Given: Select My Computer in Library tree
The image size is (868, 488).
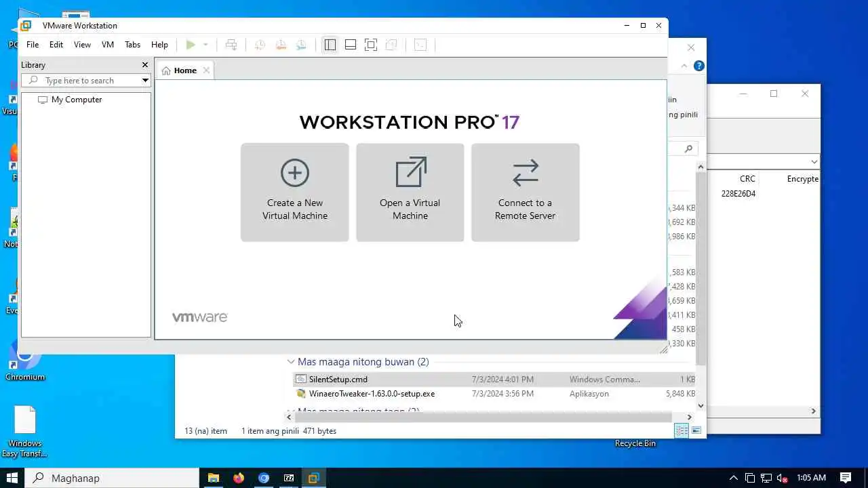Looking at the screenshot, I should click(x=70, y=100).
